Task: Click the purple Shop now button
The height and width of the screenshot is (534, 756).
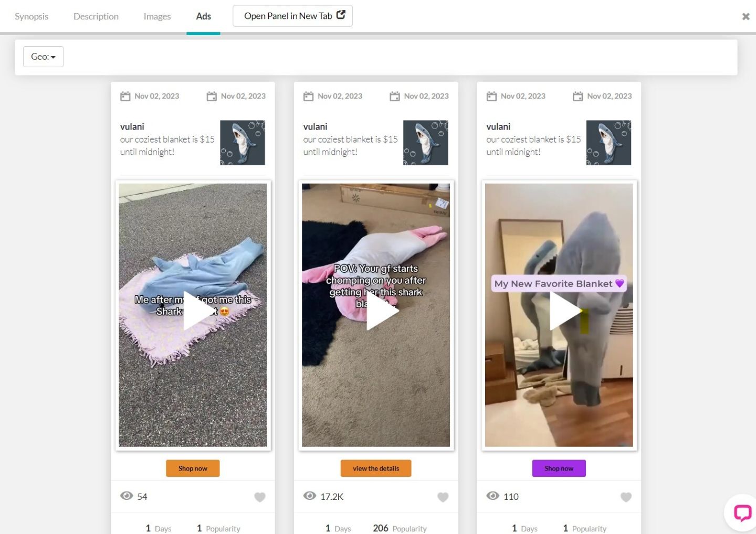Action: (559, 468)
